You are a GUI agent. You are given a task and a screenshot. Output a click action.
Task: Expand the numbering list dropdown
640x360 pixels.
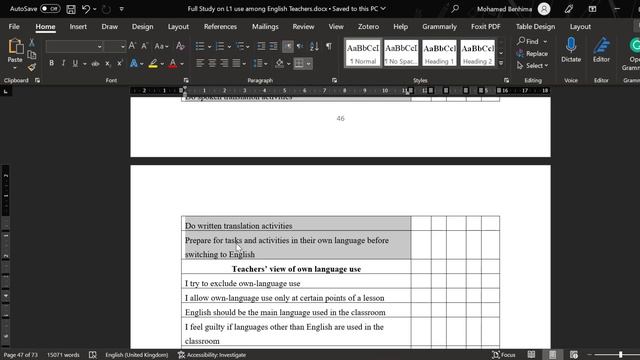click(229, 47)
